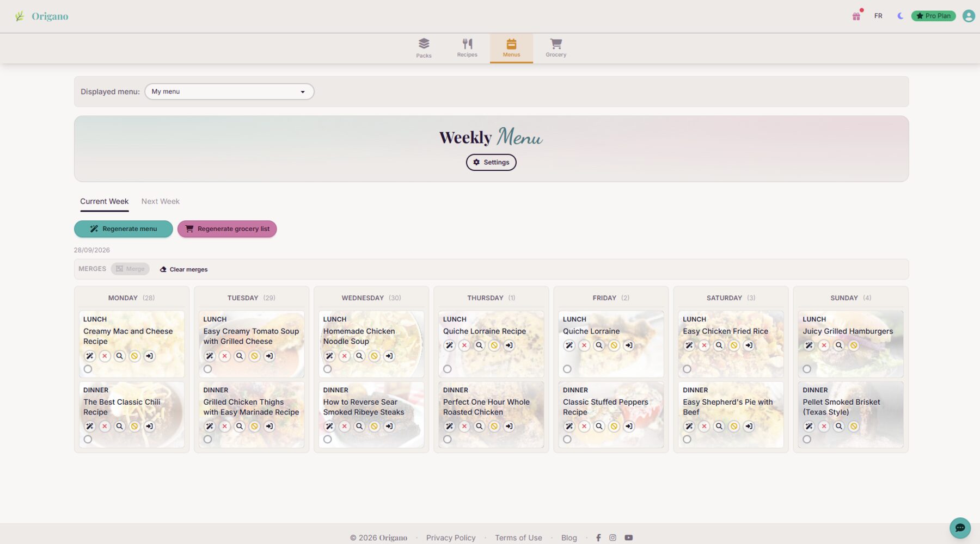Select Current Week tab
This screenshot has height=544, width=980.
(104, 201)
